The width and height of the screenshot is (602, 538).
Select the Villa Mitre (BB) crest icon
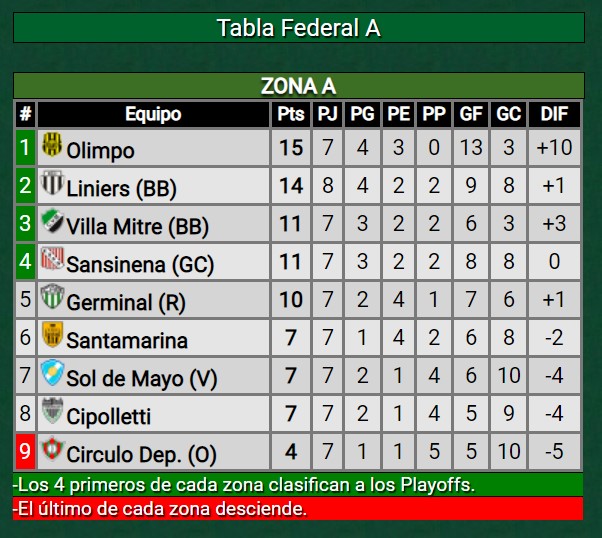[x=51, y=222]
